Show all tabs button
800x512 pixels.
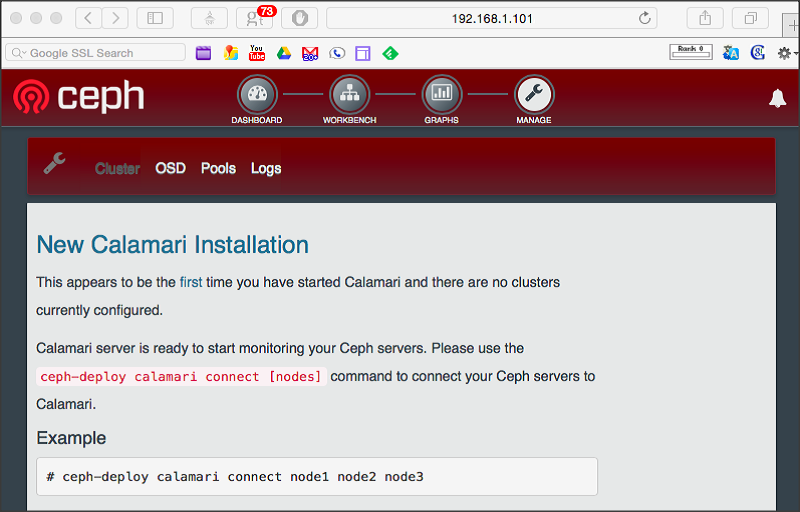(x=751, y=18)
